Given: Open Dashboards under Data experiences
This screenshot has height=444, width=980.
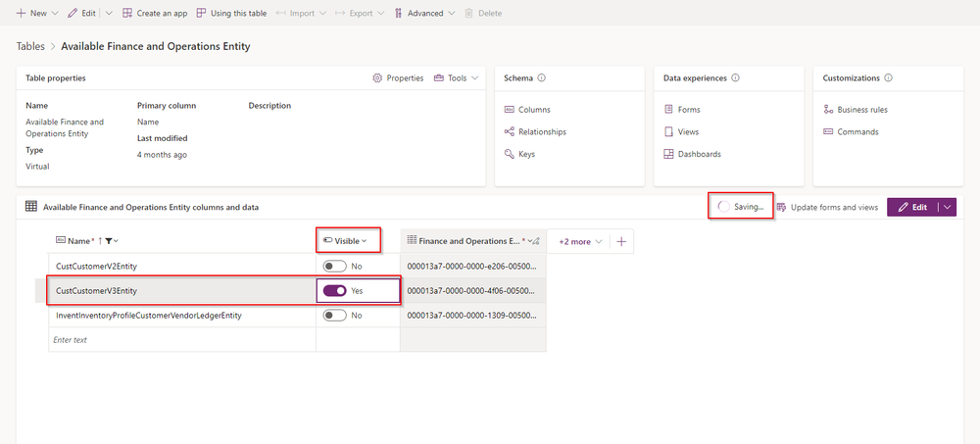Looking at the screenshot, I should (692, 154).
